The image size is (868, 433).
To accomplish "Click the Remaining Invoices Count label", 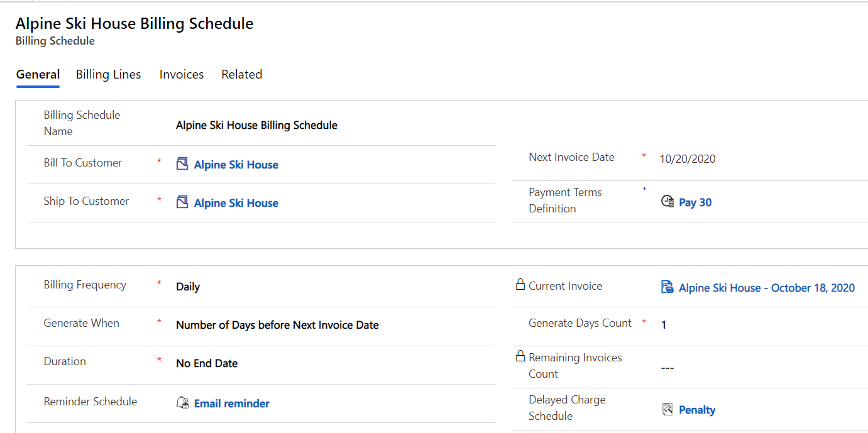I will coord(575,366).
